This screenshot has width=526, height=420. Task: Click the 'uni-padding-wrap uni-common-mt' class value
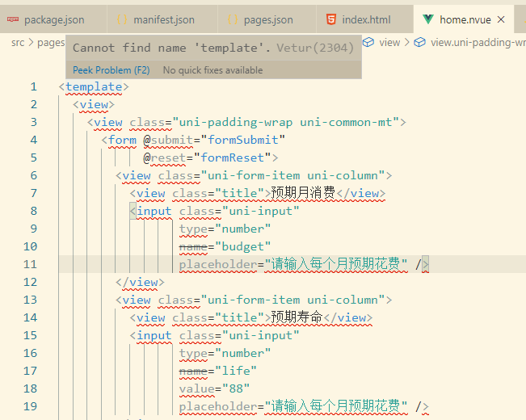click(x=285, y=122)
